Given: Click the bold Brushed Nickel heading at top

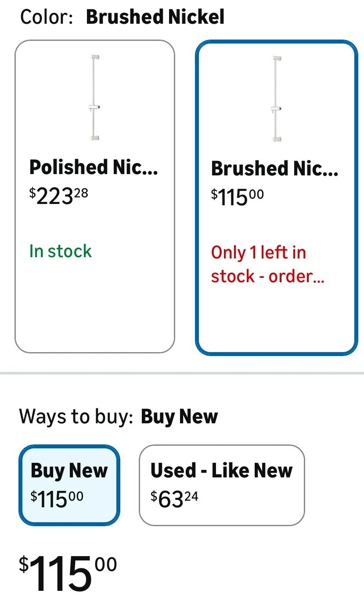Looking at the screenshot, I should click(155, 17).
